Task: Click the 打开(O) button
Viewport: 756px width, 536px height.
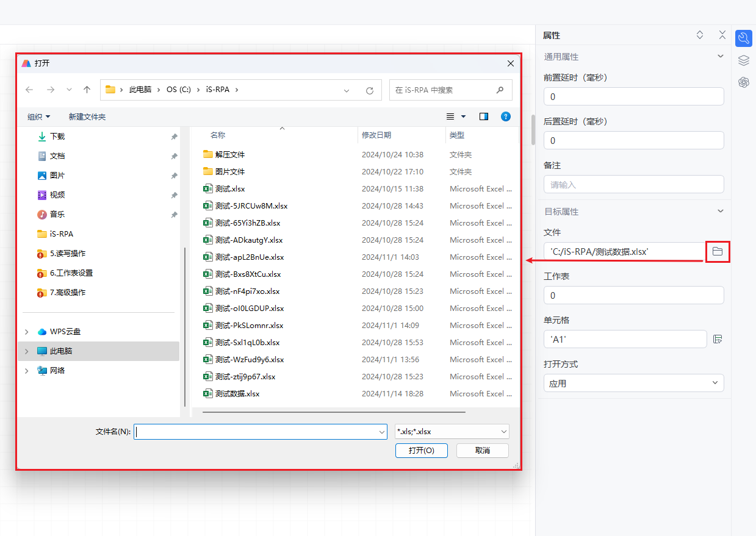Action: (421, 450)
